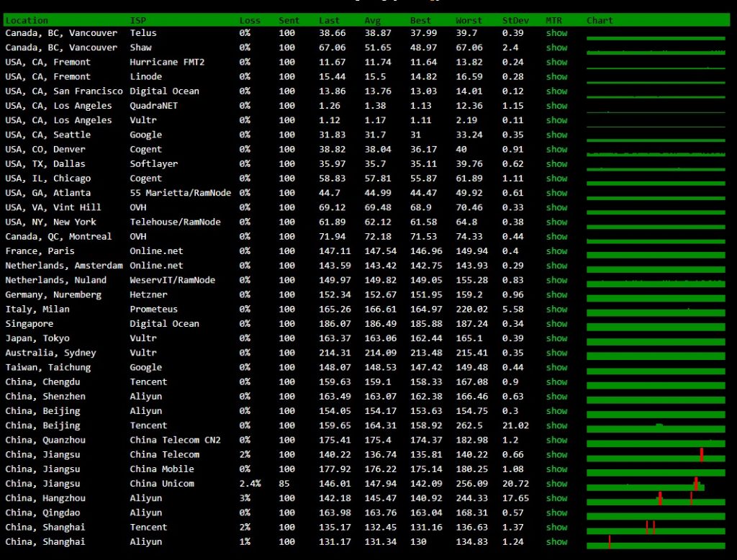Click the StDev column header
The height and width of the screenshot is (560, 737).
[515, 20]
